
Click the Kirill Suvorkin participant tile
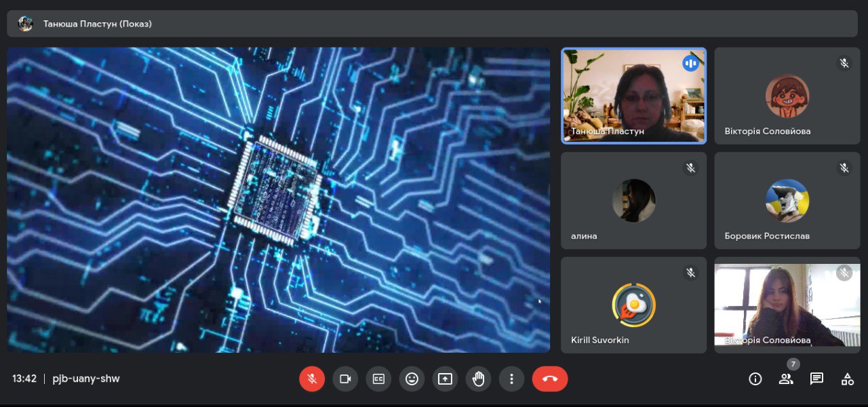[633, 305]
